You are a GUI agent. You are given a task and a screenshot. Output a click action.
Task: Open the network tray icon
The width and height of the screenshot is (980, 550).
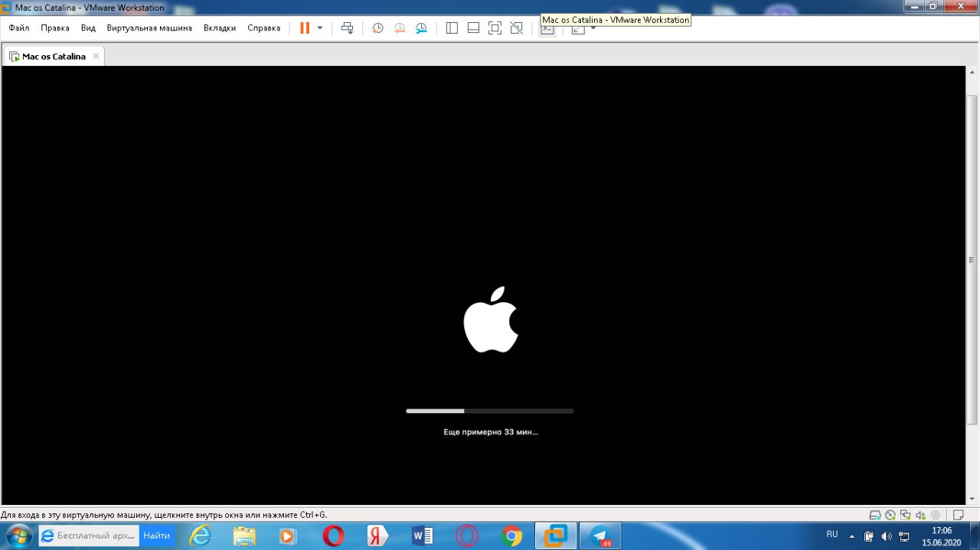point(904,535)
